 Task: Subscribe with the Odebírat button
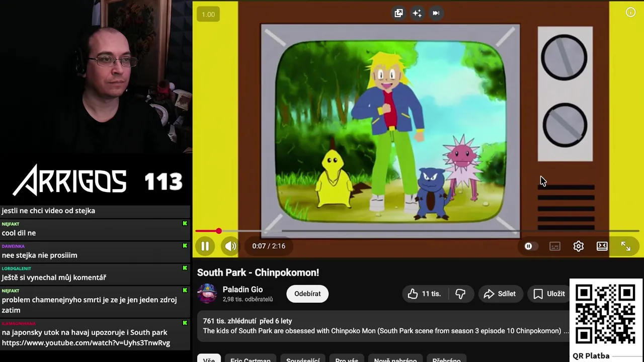coord(307,294)
